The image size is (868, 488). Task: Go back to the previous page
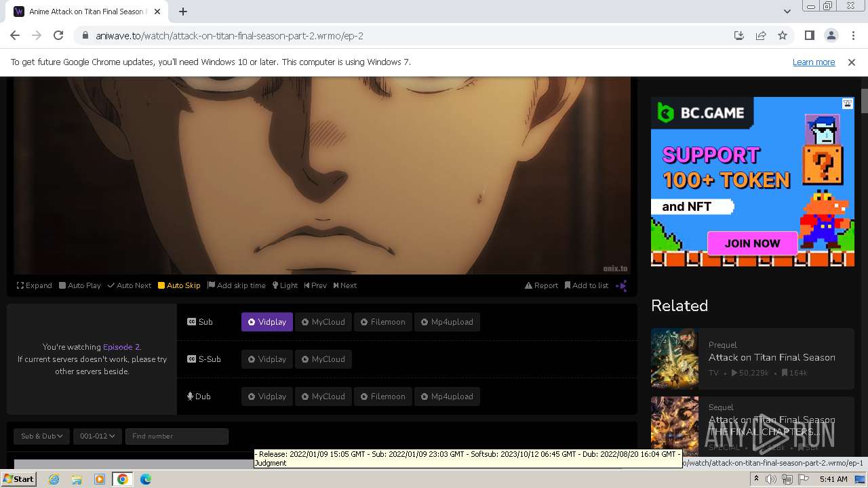pos(15,35)
